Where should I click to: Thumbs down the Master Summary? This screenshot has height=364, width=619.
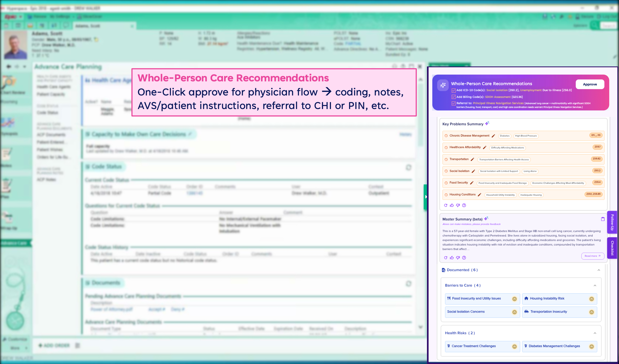458,258
